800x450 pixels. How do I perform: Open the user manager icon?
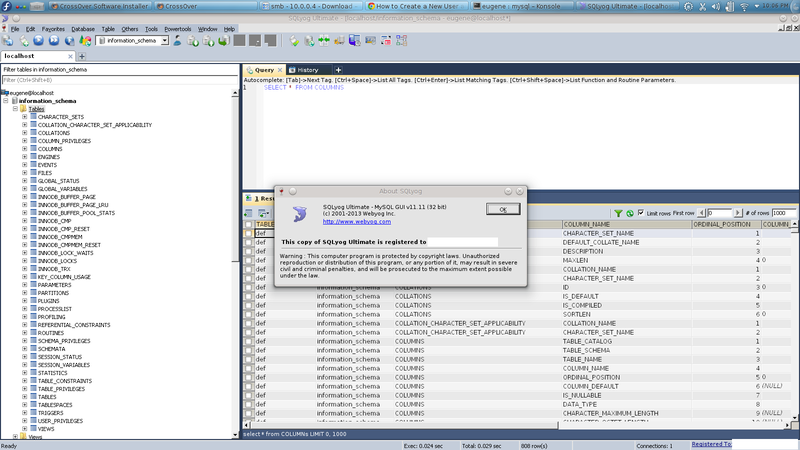point(177,41)
